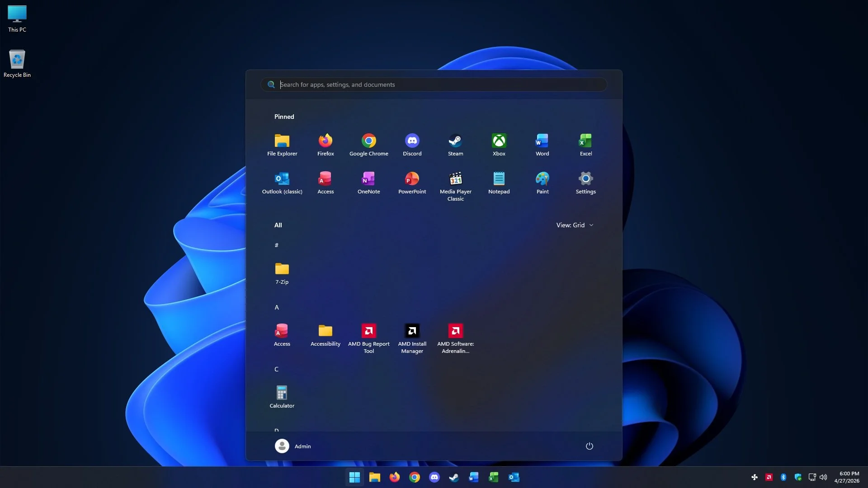Click the Start menu search field
The width and height of the screenshot is (868, 488).
(x=434, y=84)
